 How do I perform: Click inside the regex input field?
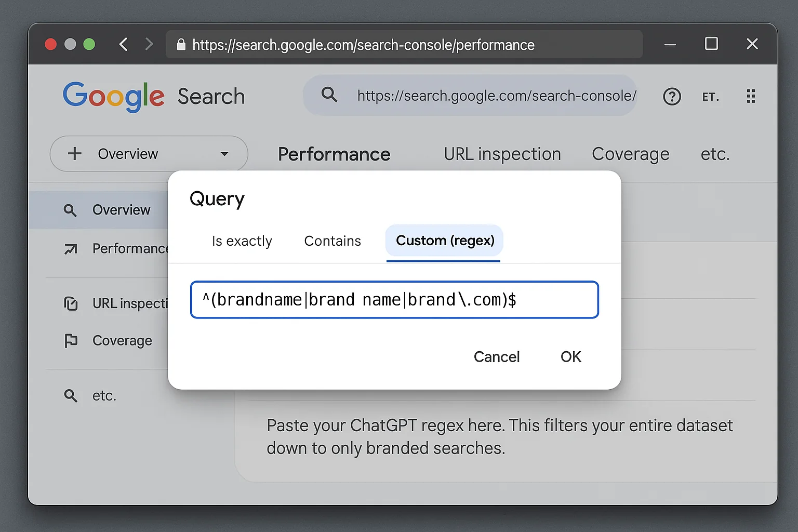[x=395, y=299]
